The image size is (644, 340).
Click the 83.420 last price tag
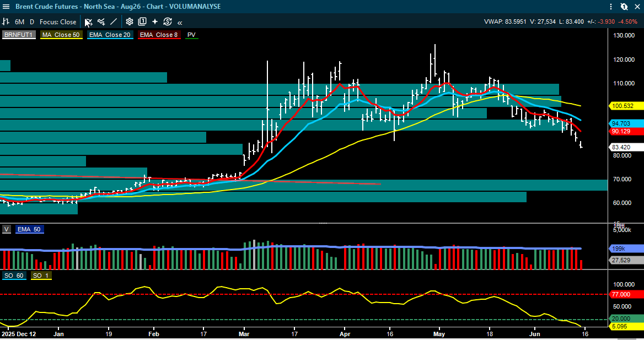pyautogui.click(x=625, y=147)
